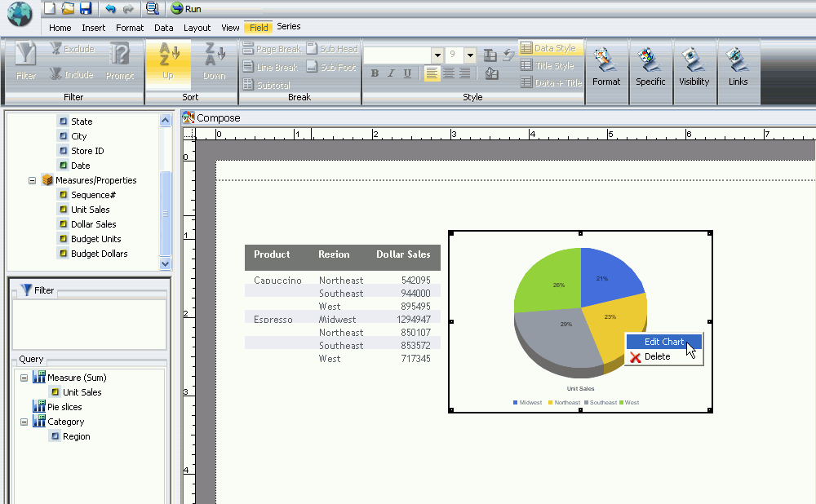Image resolution: width=816 pixels, height=504 pixels.
Task: Toggle bold formatting
Action: (375, 73)
